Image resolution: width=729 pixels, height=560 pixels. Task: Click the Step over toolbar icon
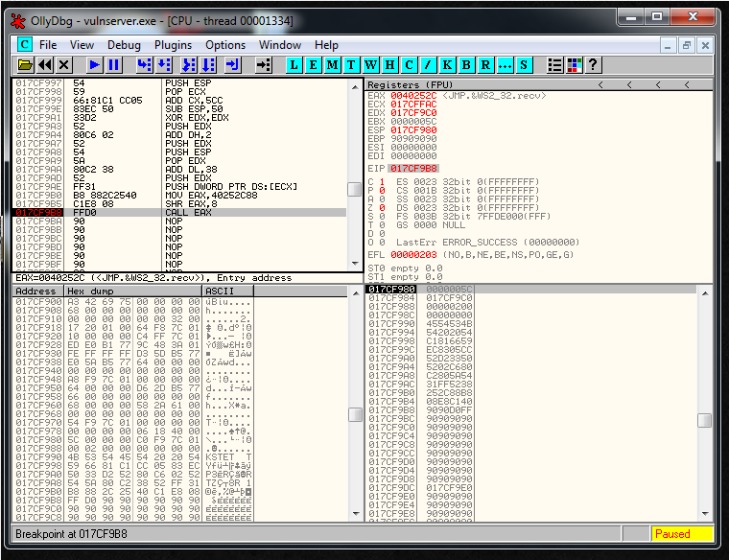164,65
